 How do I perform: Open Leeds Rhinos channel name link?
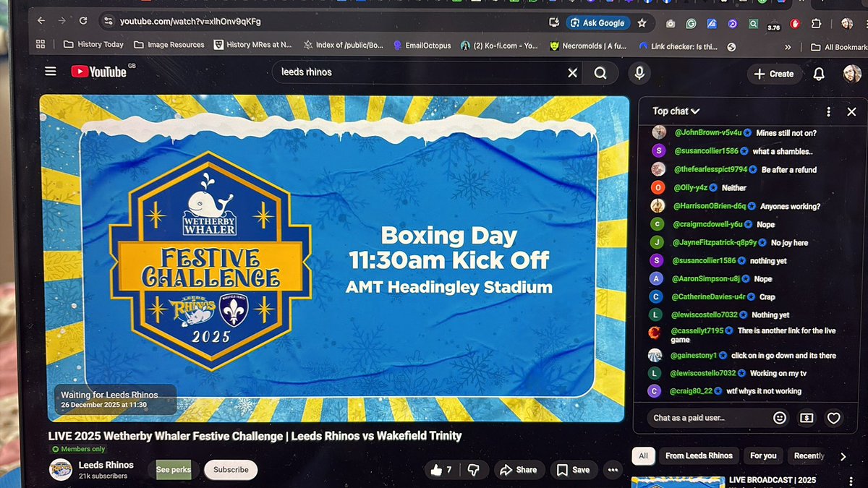pyautogui.click(x=106, y=465)
